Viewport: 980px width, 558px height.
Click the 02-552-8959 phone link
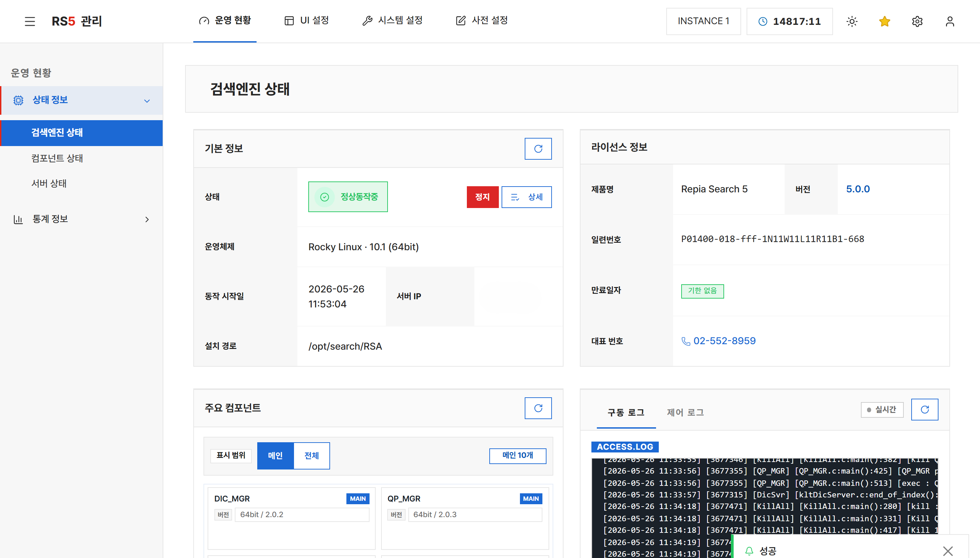click(x=724, y=341)
